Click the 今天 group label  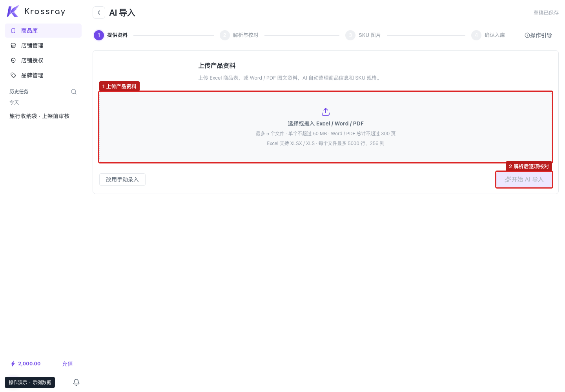coord(14,103)
